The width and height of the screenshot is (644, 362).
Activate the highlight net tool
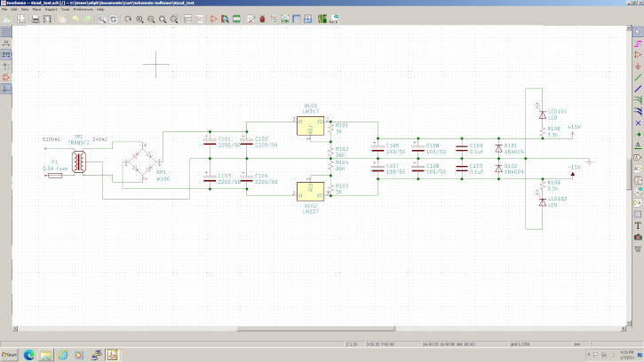click(638, 43)
